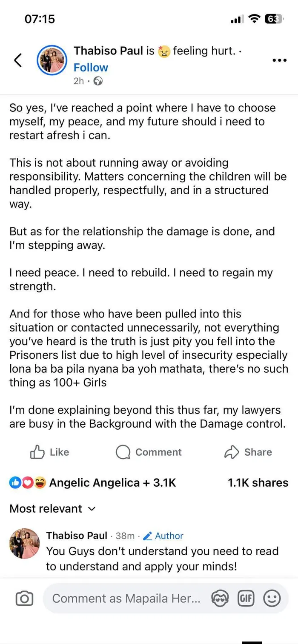The height and width of the screenshot is (644, 298).
Task: Tap the back arrow icon
Action: pos(18,60)
